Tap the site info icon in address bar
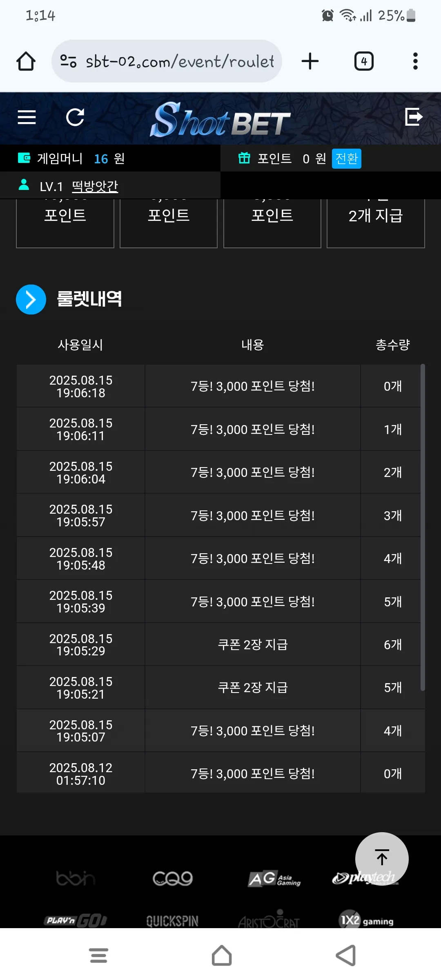This screenshot has width=441, height=980. (x=68, y=61)
